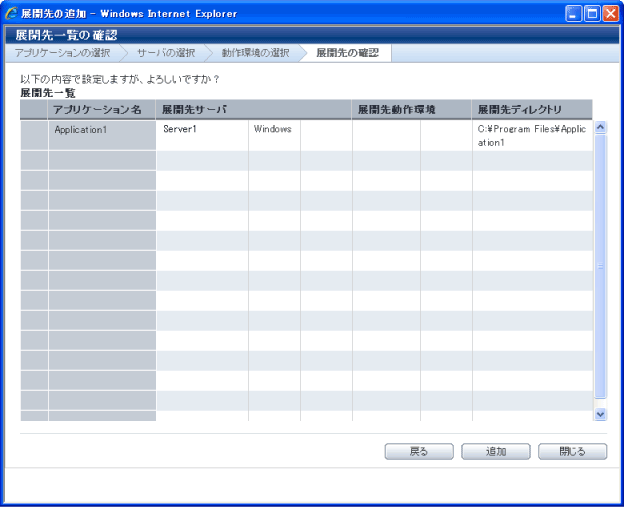Select the Application1 cell
The image size is (624, 507).
pyautogui.click(x=102, y=135)
